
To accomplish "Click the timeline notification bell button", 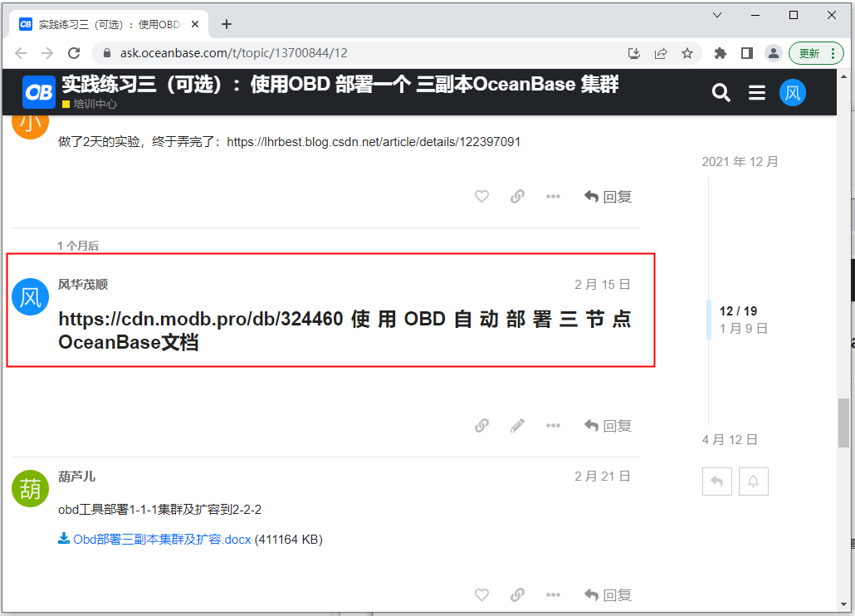I will 754,482.
